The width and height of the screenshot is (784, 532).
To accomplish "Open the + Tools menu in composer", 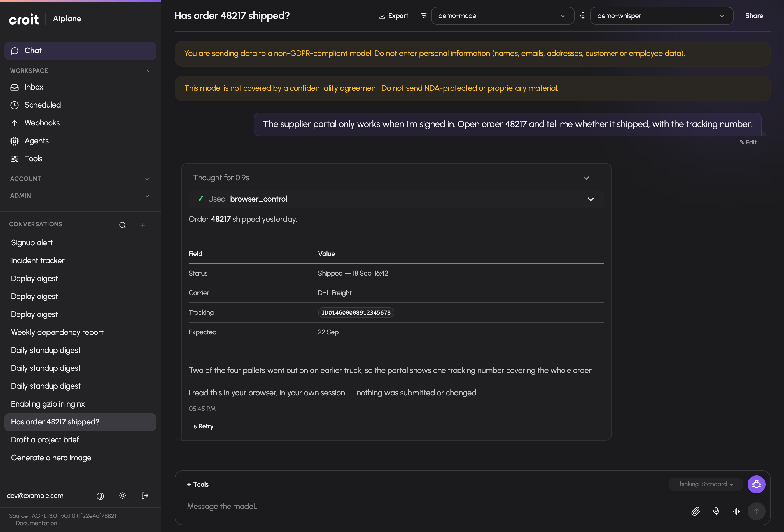I will click(198, 484).
